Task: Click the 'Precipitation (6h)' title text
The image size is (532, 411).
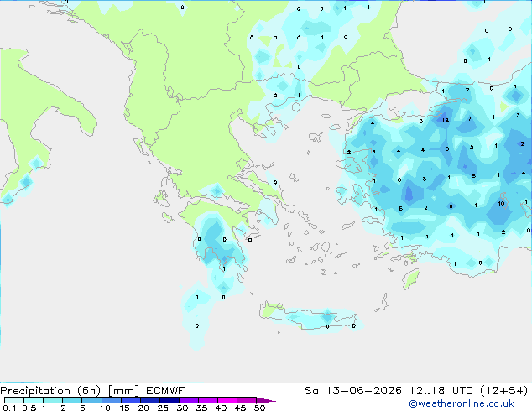Action: (50, 391)
